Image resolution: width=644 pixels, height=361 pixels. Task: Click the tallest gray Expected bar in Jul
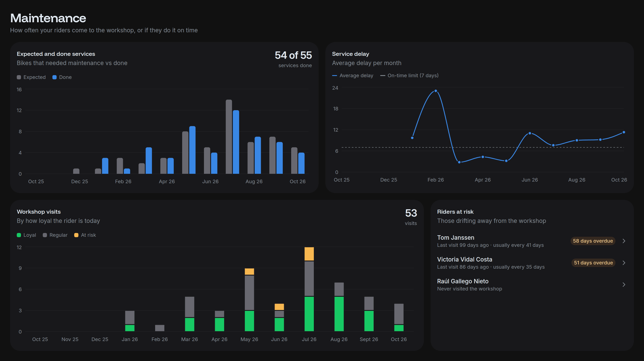click(x=229, y=137)
